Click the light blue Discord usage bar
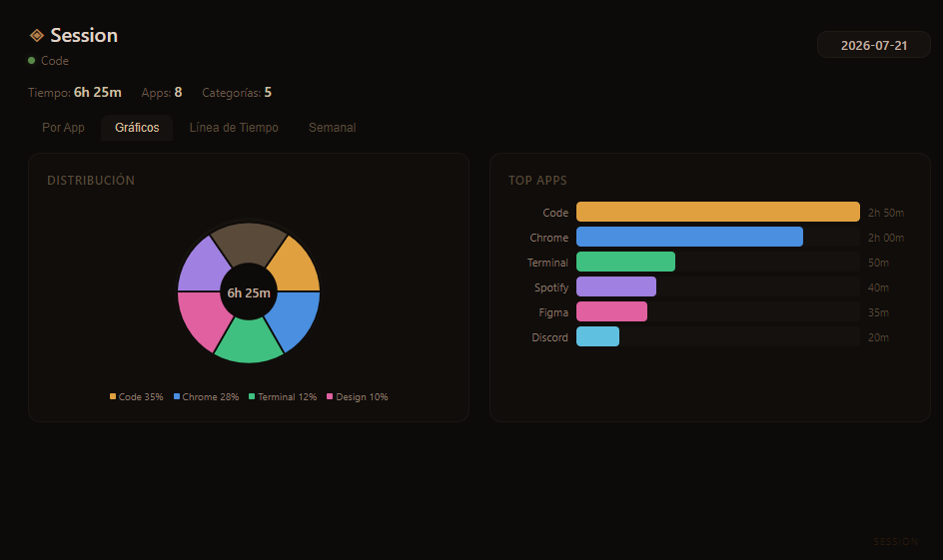The height and width of the screenshot is (560, 943). tap(597, 336)
